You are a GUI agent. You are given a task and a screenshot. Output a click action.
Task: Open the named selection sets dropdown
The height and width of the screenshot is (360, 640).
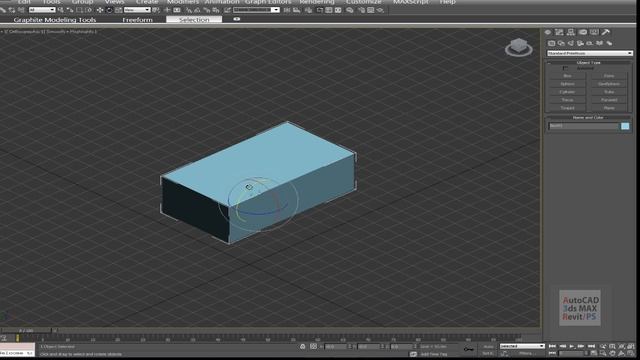click(x=256, y=10)
